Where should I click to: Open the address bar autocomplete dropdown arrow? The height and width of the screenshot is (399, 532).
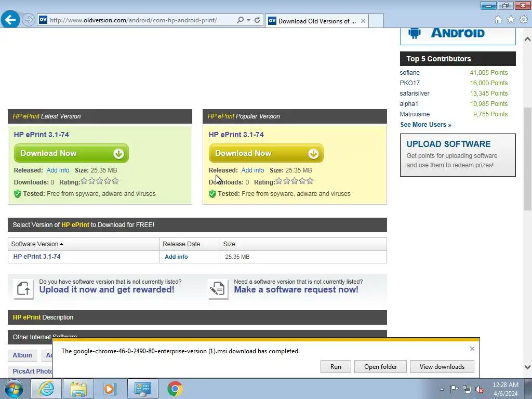pos(249,20)
